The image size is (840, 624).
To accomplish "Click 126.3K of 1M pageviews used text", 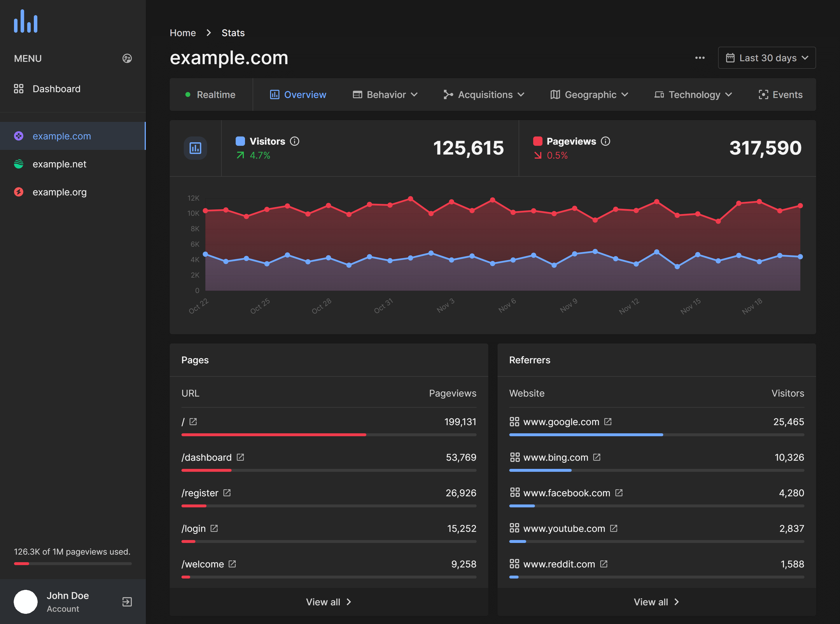I will (x=72, y=551).
